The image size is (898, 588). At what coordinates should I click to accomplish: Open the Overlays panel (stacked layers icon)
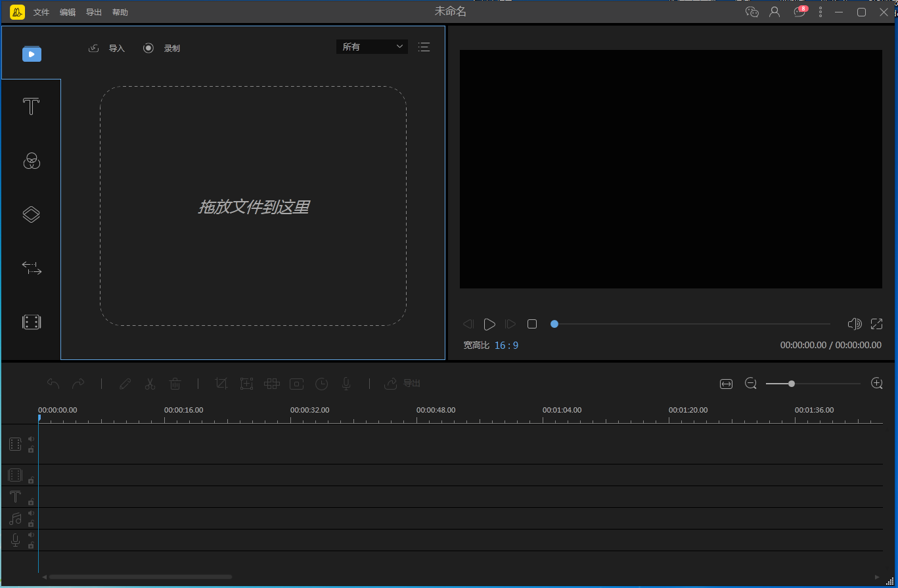(32, 214)
